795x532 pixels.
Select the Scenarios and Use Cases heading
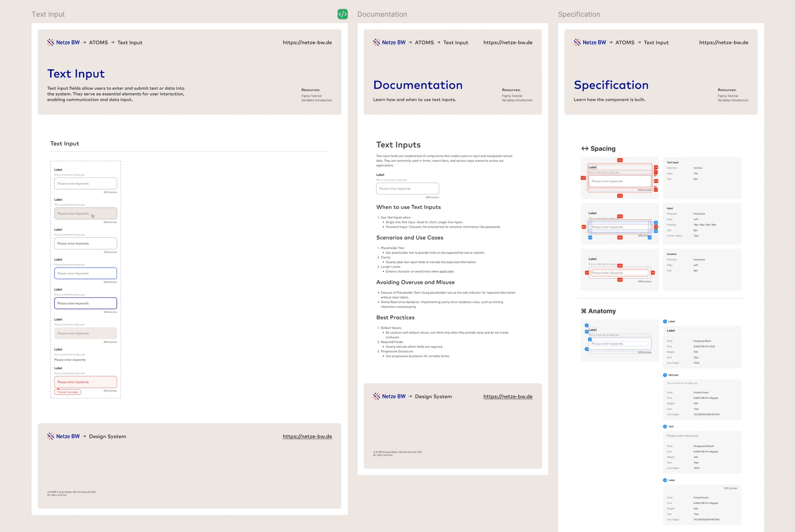[410, 238]
